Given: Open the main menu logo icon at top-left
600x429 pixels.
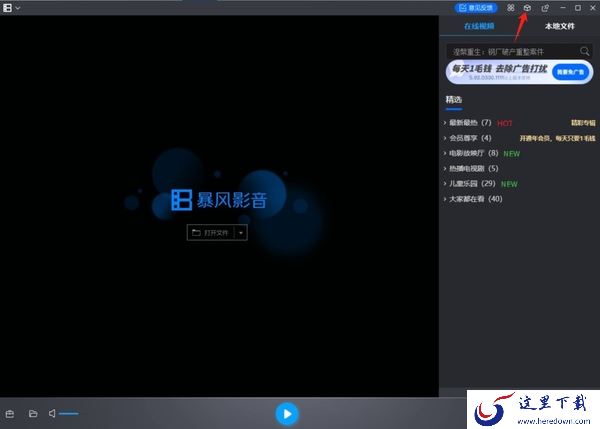Looking at the screenshot, I should 7,8.
